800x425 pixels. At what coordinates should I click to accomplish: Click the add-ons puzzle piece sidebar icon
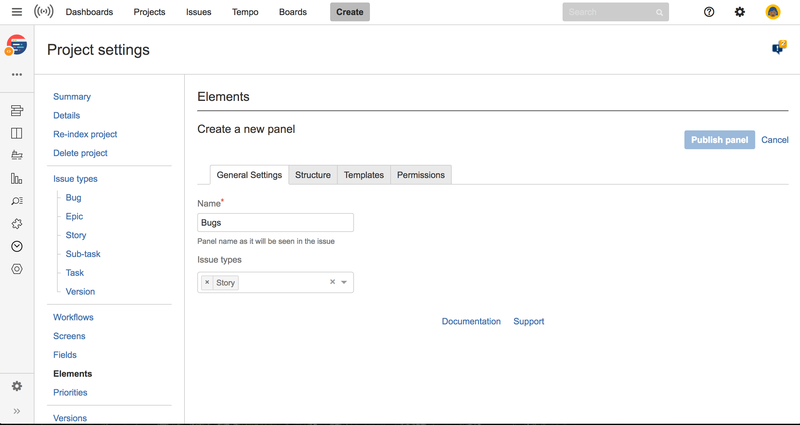tap(16, 224)
